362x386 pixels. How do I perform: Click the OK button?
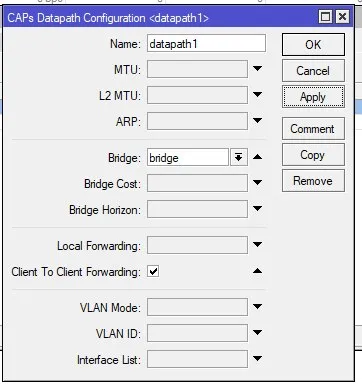pos(313,44)
